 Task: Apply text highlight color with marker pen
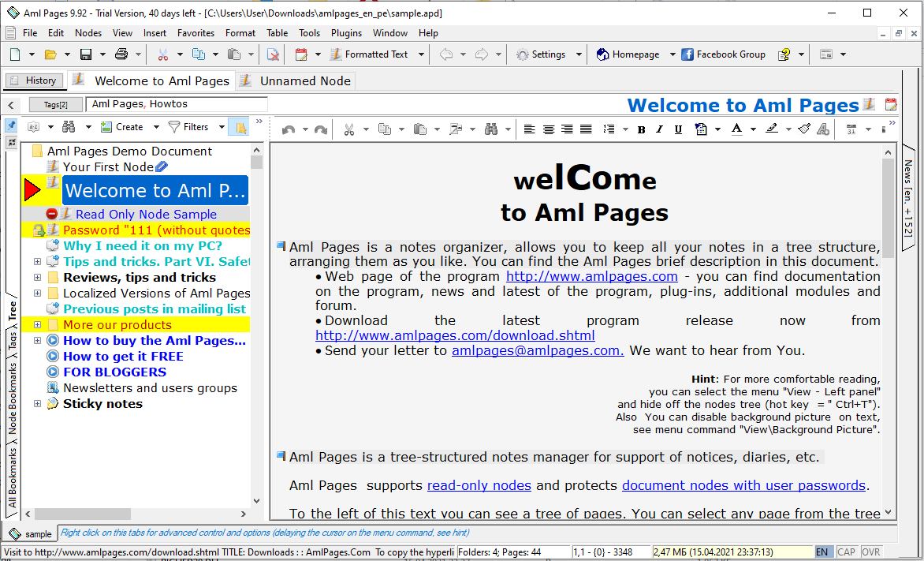click(772, 129)
